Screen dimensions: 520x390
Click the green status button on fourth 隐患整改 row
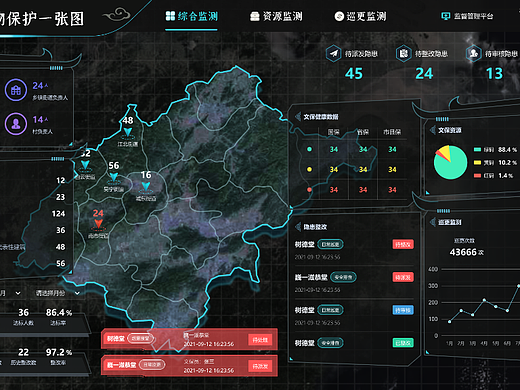point(403,343)
